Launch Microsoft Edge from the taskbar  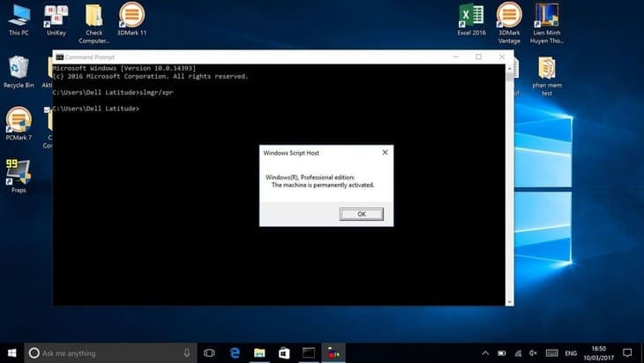coord(235,353)
